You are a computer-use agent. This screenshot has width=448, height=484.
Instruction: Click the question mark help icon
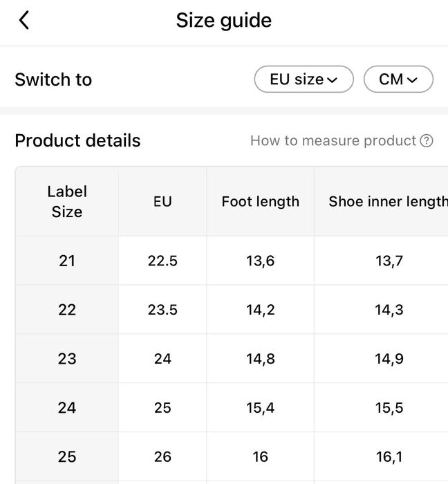click(x=427, y=141)
